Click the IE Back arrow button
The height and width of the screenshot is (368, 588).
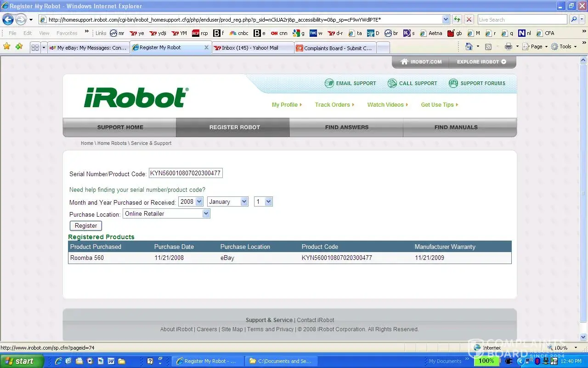(8, 19)
